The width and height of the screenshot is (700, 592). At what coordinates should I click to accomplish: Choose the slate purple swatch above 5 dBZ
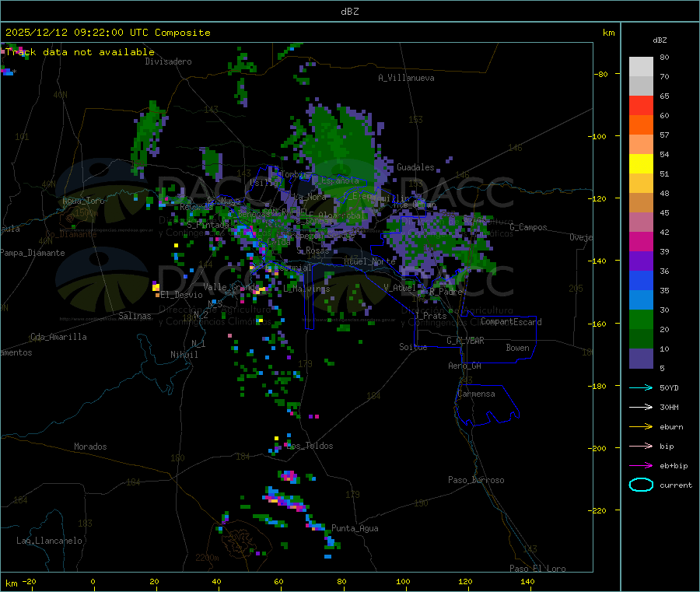[641, 359]
